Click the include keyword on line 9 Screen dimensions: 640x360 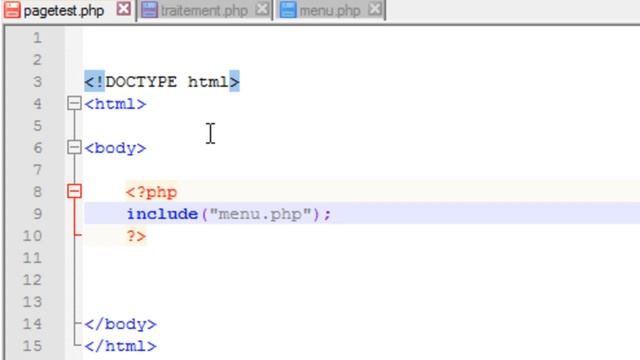click(162, 213)
